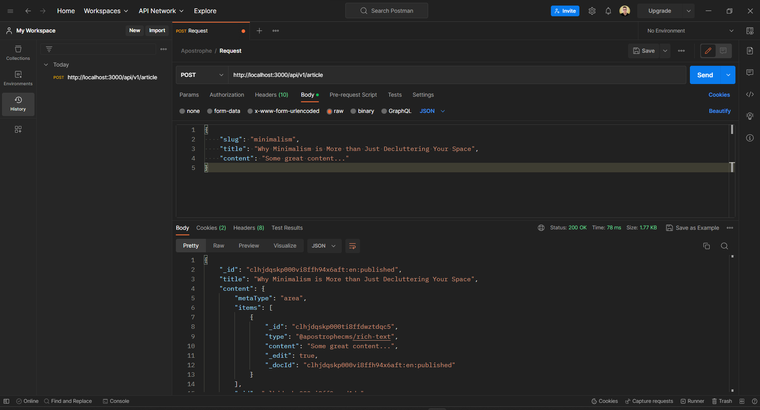Click the request URL field
Image resolution: width=760 pixels, height=410 pixels.
pos(457,75)
